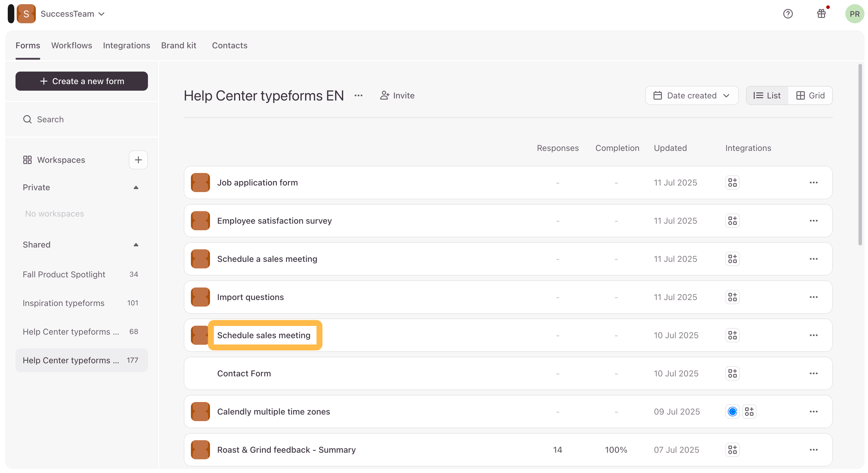This screenshot has width=868, height=473.
Task: Click the gift icon with notification dot
Action: click(x=821, y=13)
